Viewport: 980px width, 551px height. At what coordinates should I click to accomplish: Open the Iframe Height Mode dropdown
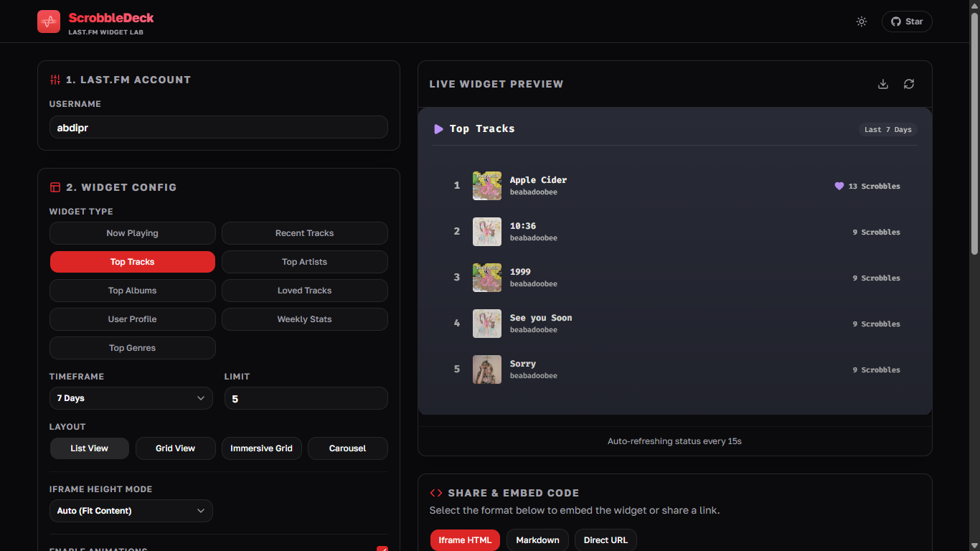131,511
